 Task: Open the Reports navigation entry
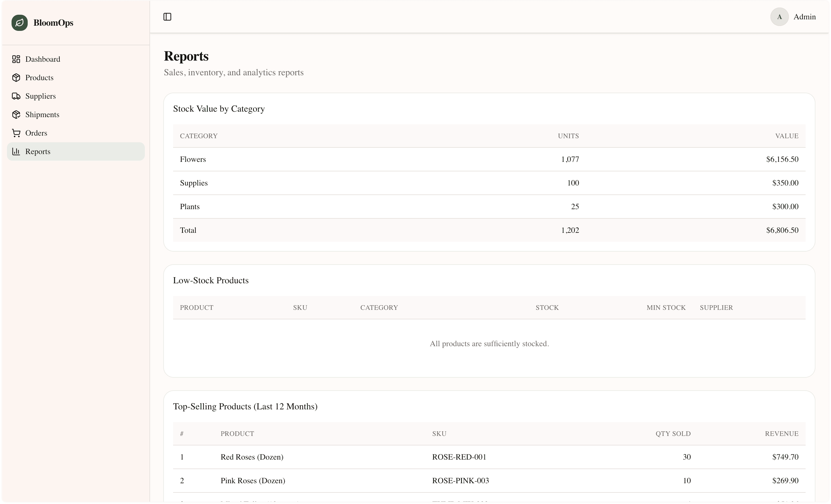coord(38,151)
